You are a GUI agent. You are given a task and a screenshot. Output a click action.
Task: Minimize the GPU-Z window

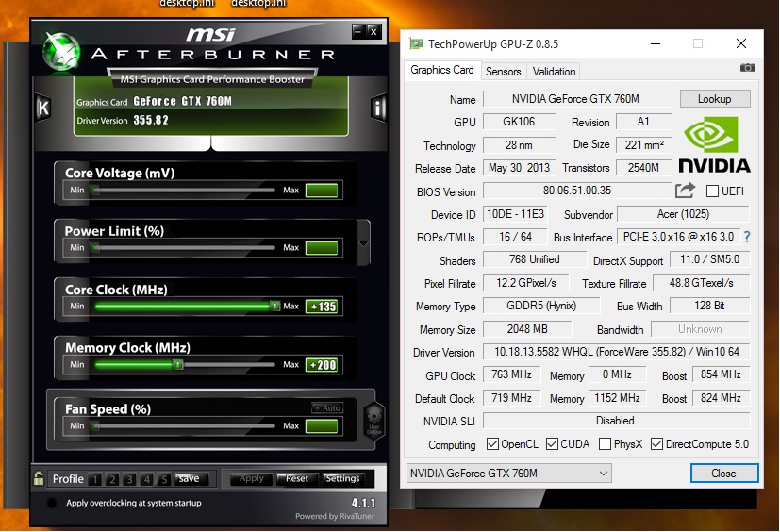click(656, 43)
